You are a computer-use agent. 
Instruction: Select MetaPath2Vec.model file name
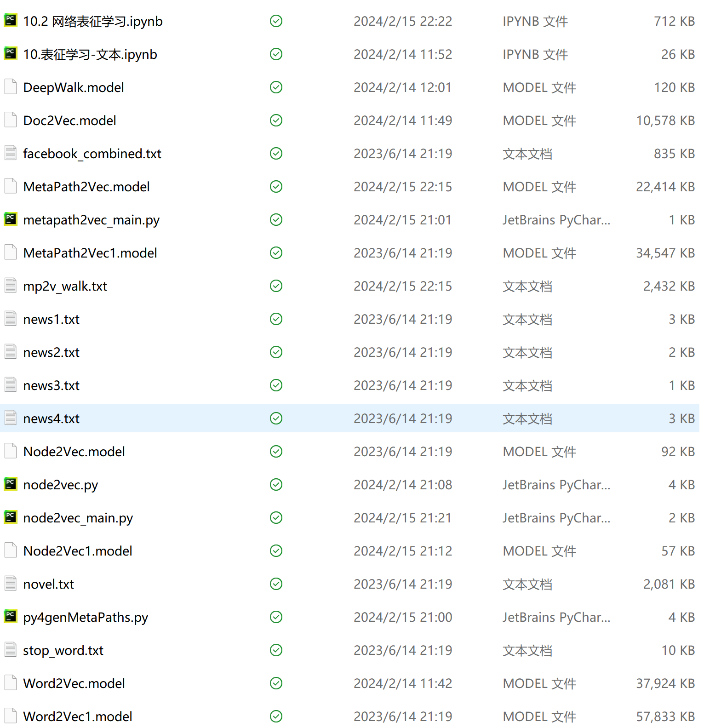86,187
